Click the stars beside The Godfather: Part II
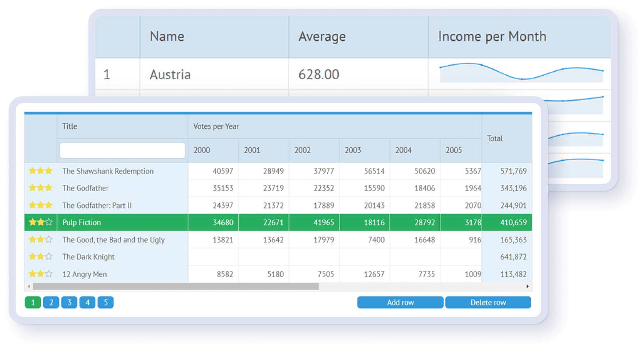644x350 pixels. (40, 205)
